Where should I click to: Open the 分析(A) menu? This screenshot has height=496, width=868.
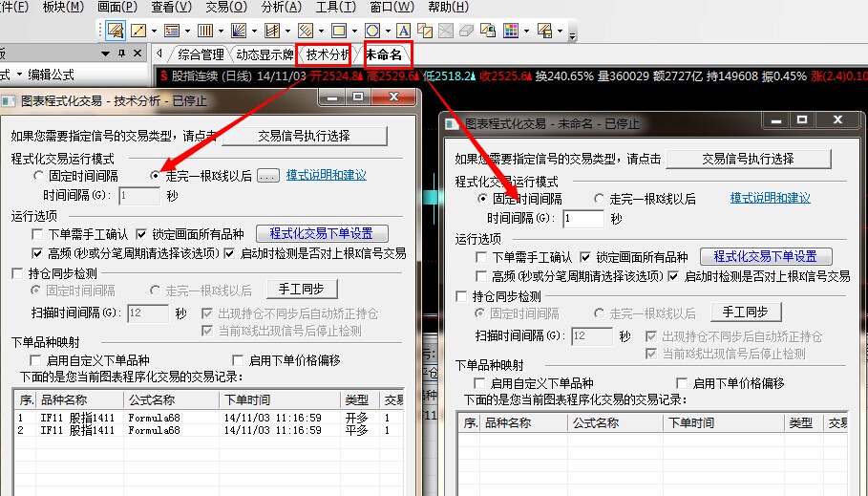click(x=281, y=8)
